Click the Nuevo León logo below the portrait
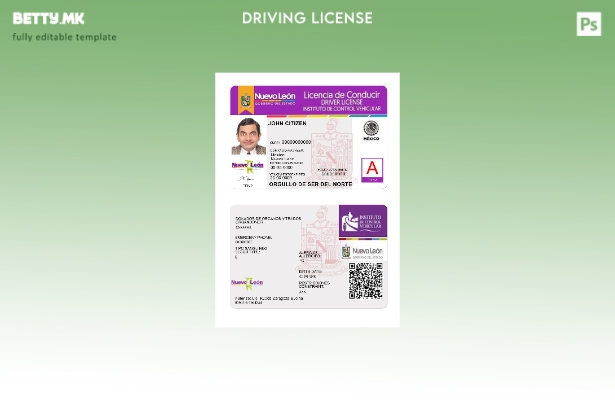The image size is (615, 400). tap(248, 165)
